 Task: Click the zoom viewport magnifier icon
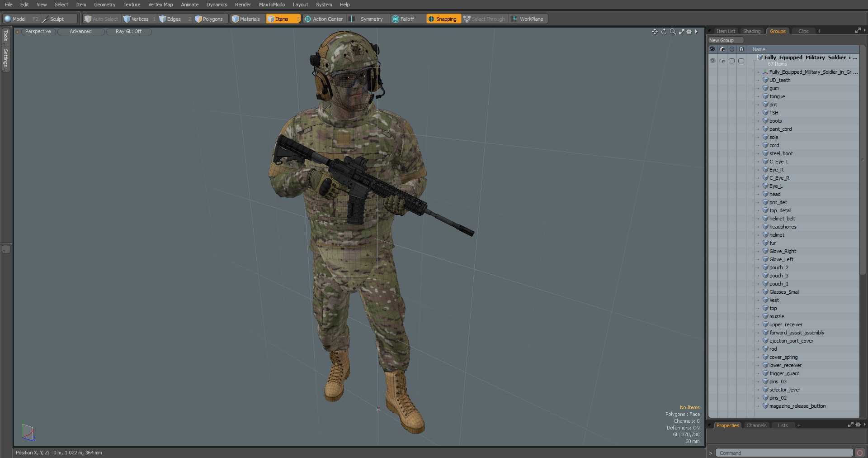673,32
